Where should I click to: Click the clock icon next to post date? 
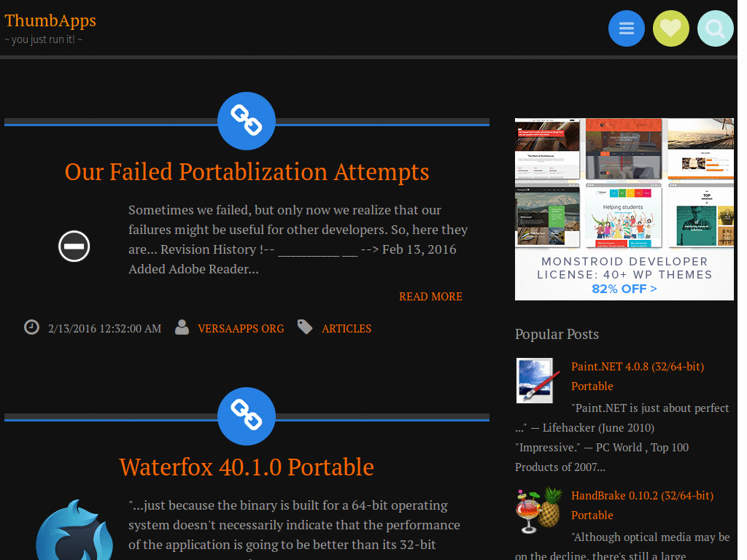pyautogui.click(x=31, y=327)
